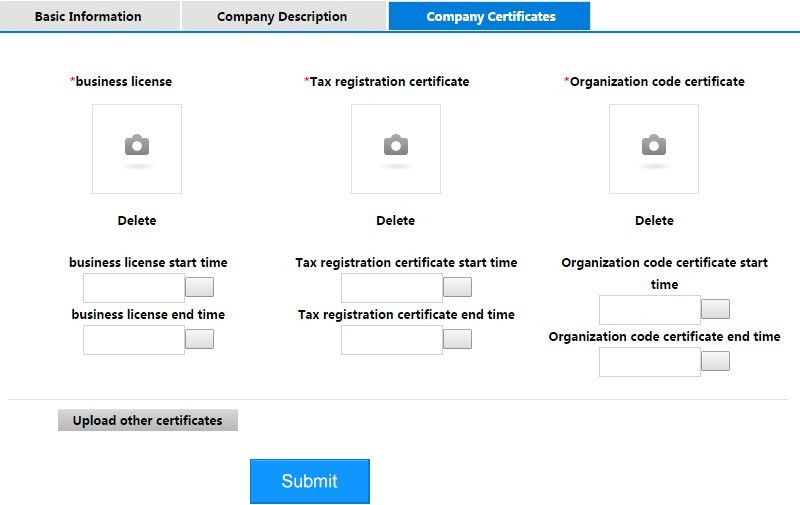Open date picker for Organization code end time
The image size is (800, 505).
(x=716, y=361)
